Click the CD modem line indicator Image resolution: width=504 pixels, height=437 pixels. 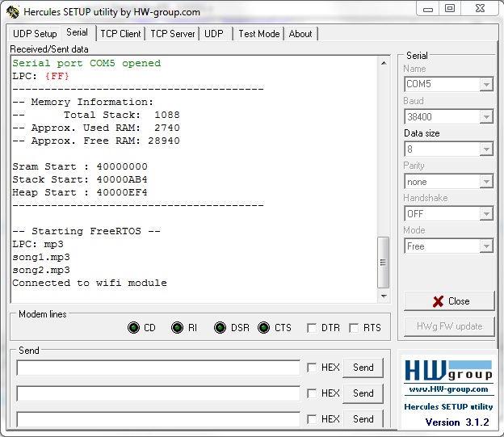pos(133,328)
